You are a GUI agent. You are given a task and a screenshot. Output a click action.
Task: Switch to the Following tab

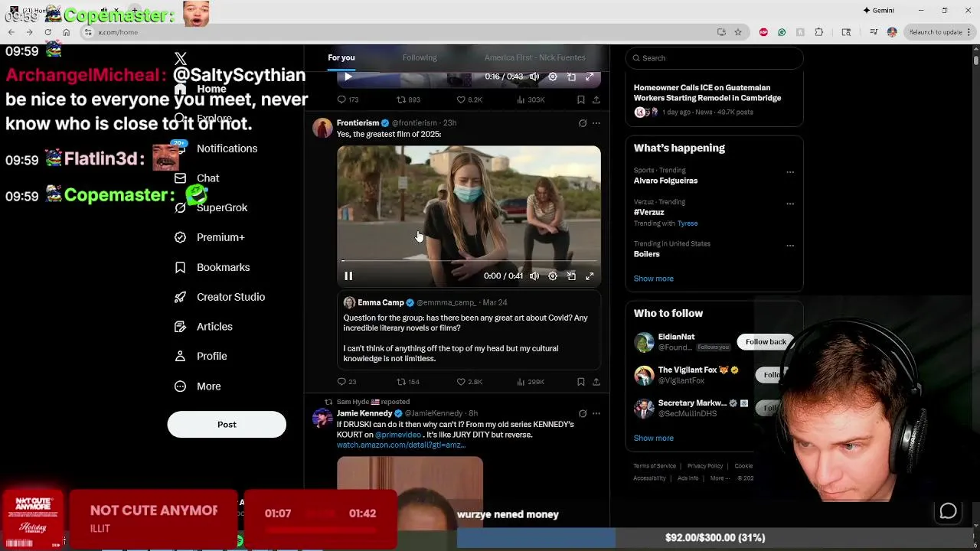click(420, 57)
